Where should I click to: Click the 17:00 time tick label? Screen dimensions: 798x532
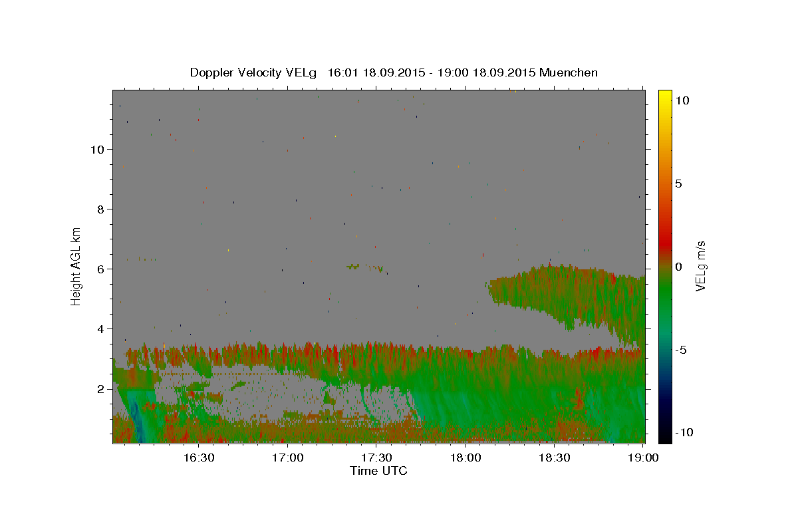tap(287, 458)
